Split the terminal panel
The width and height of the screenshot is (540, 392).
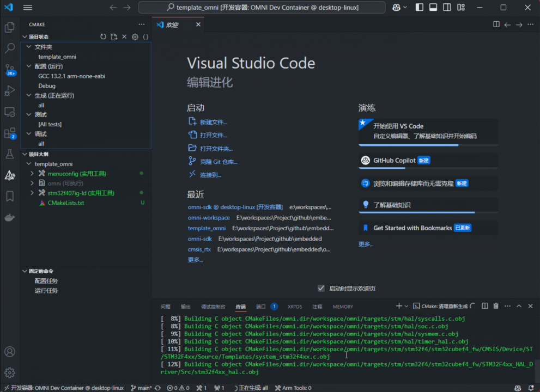pos(485,306)
